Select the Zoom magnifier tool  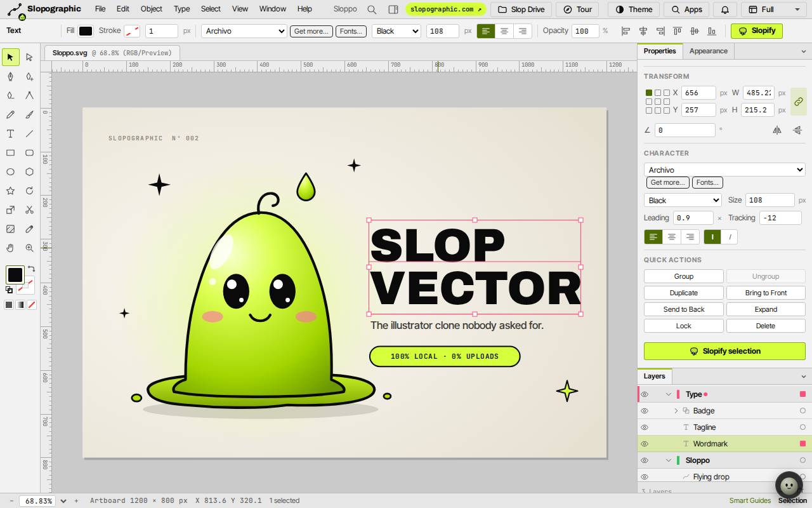click(29, 248)
